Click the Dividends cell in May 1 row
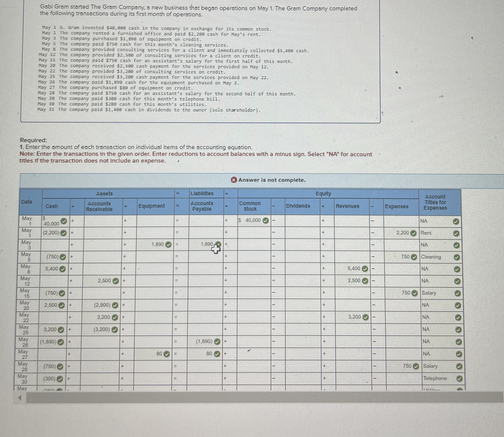This screenshot has height=437, width=504. 302,221
